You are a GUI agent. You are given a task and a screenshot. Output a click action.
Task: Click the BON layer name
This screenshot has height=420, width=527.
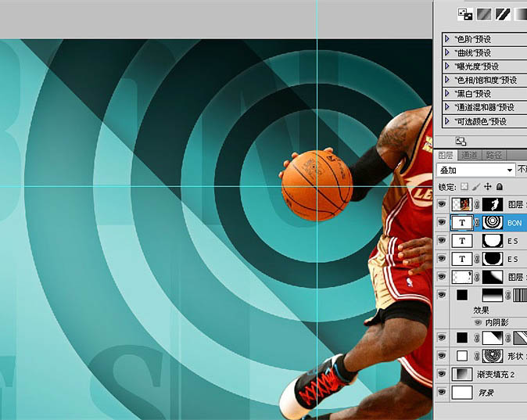click(x=514, y=223)
